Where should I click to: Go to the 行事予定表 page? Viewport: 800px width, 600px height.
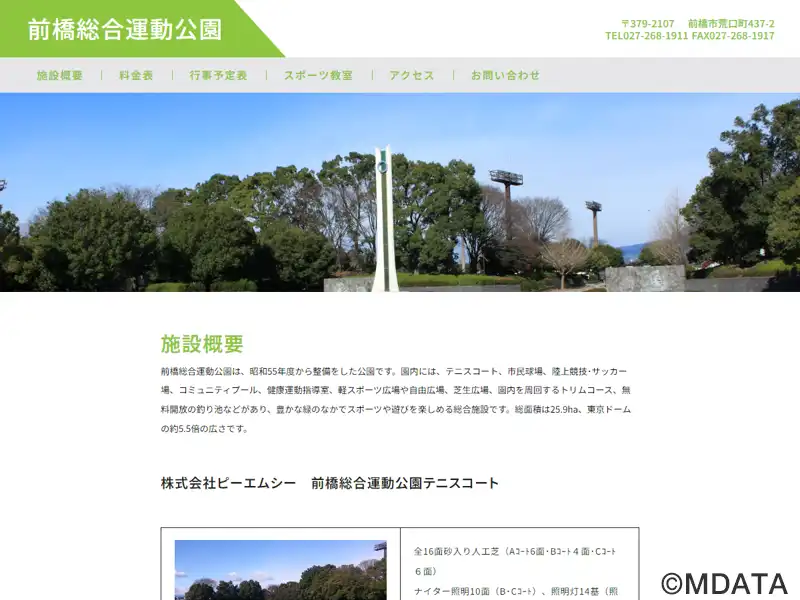[218, 76]
